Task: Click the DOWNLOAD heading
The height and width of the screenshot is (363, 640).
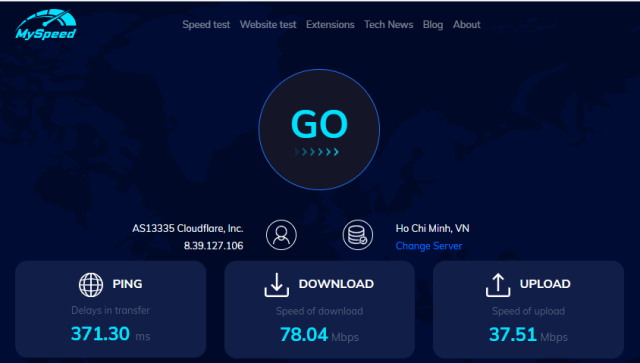Action: [336, 284]
